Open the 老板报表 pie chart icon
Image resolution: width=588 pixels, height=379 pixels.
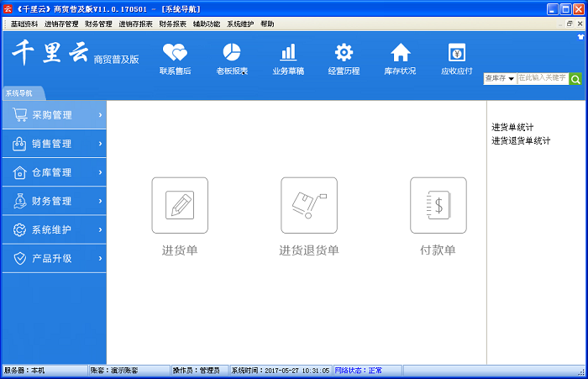click(232, 53)
